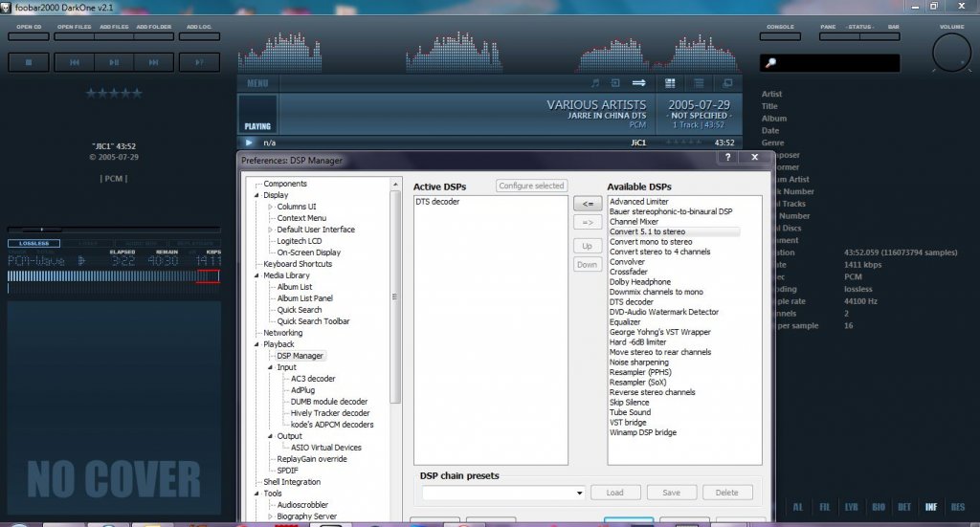Select Winamp DSP bridge entry
The image size is (980, 527).
(642, 432)
